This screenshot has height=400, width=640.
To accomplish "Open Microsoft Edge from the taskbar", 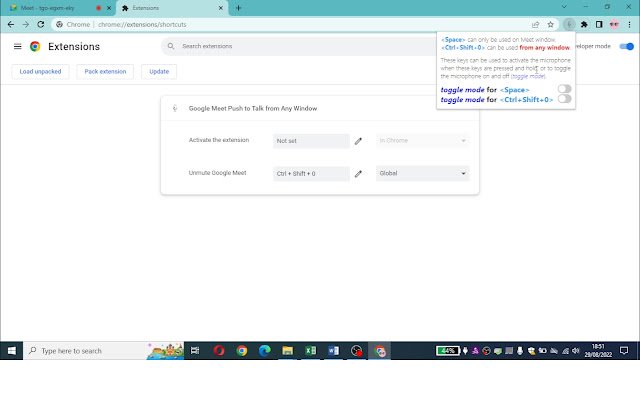I will [x=264, y=351].
